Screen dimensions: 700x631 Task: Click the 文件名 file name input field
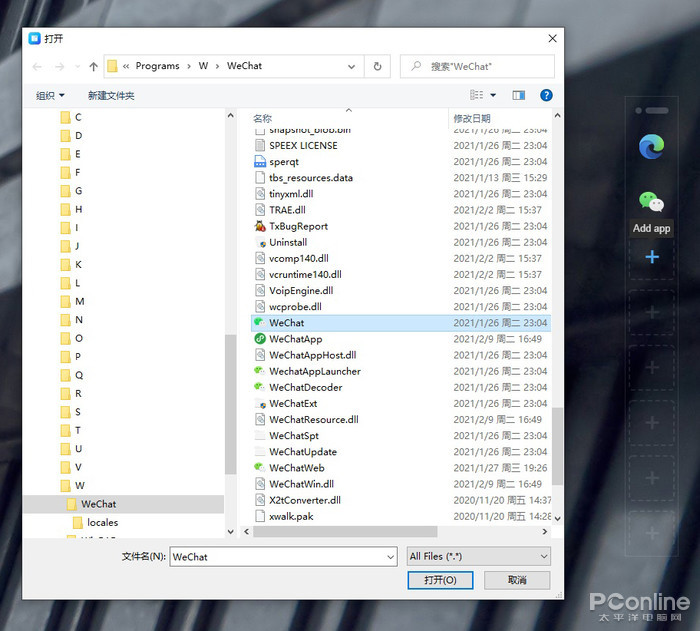[278, 557]
